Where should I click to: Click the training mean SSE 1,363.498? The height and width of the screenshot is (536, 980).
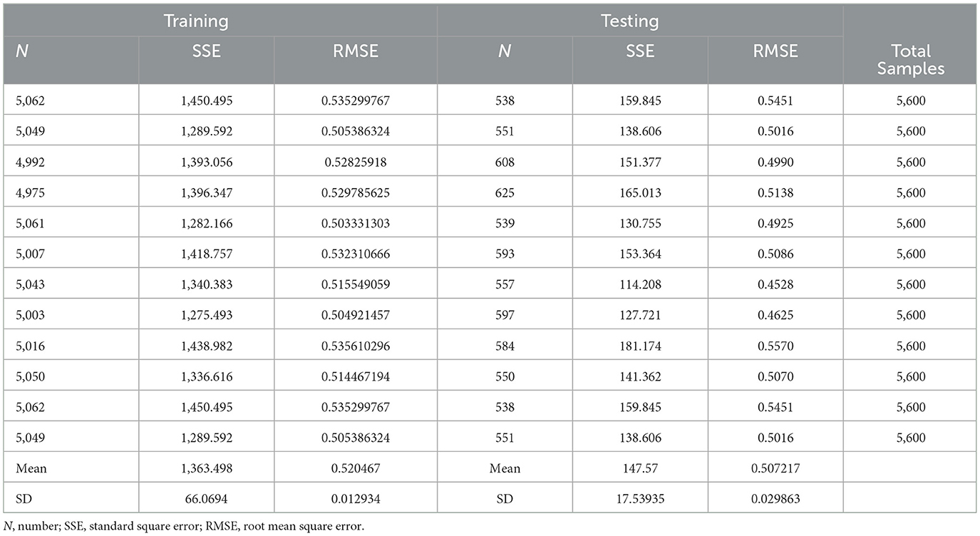tap(206, 469)
